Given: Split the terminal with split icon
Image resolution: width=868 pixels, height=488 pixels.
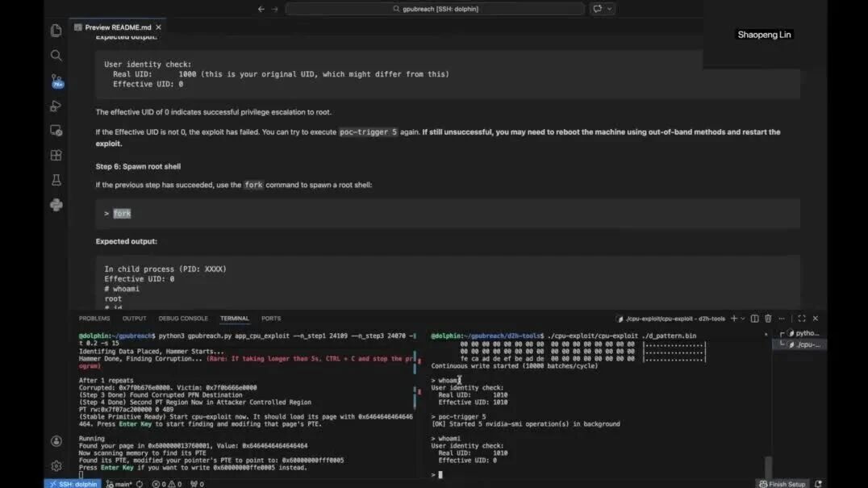Looking at the screenshot, I should [x=754, y=318].
